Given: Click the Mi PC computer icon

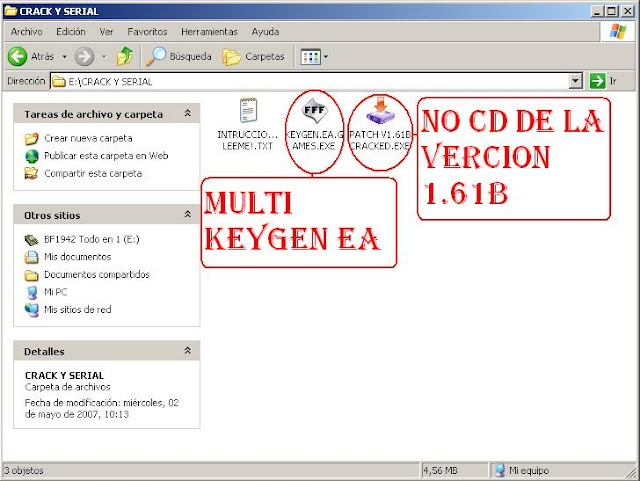Looking at the screenshot, I should pyautogui.click(x=31, y=292).
